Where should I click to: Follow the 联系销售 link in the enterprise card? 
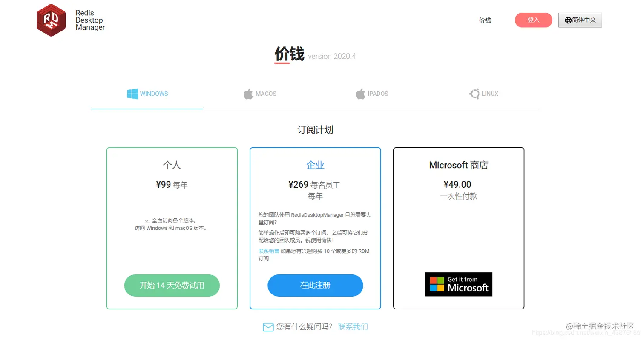(x=269, y=251)
